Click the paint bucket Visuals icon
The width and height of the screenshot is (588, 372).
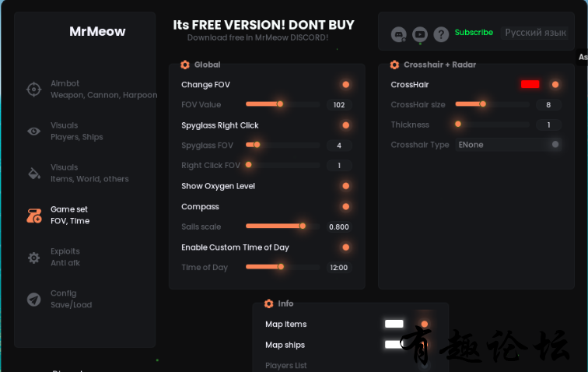coord(33,174)
